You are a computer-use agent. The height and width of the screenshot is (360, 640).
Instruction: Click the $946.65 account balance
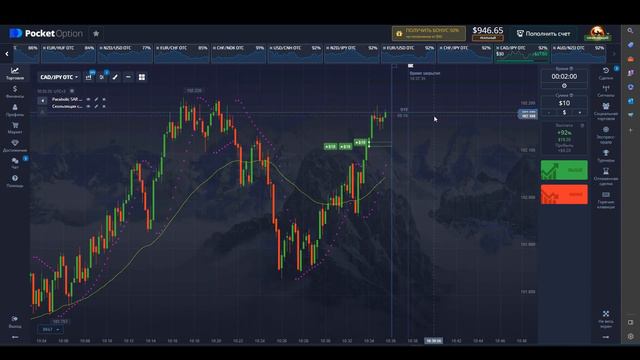tap(488, 31)
